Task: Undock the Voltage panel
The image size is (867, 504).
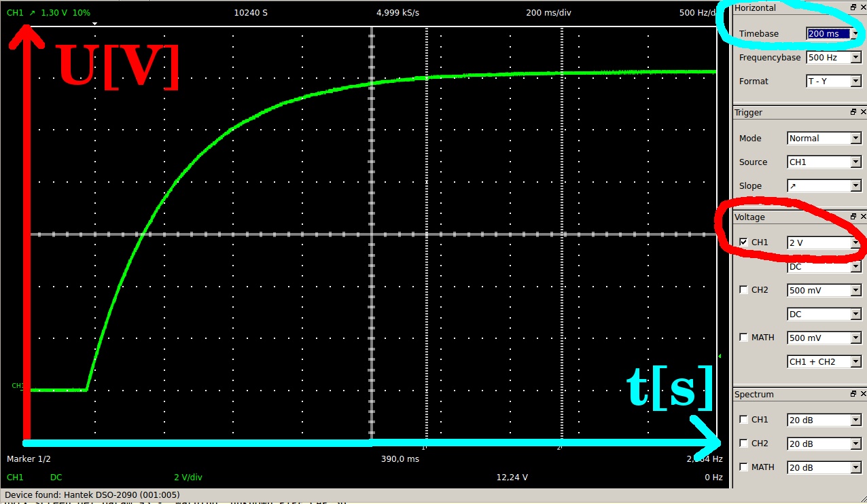Action: [x=853, y=217]
